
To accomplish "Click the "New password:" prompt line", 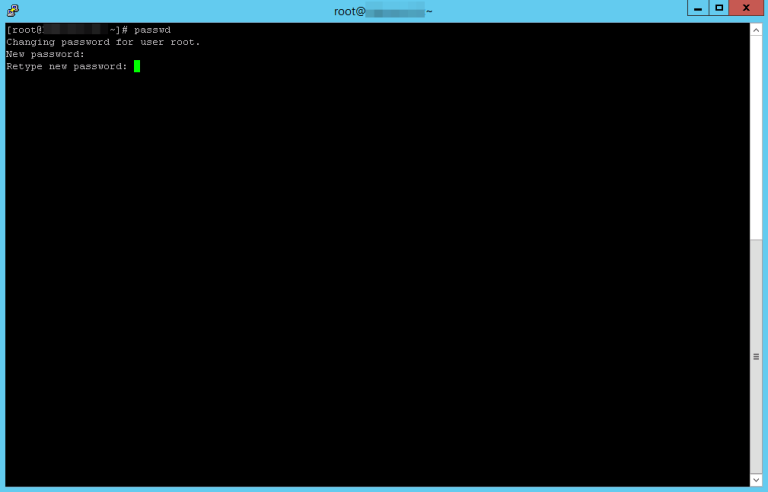I will (45, 54).
